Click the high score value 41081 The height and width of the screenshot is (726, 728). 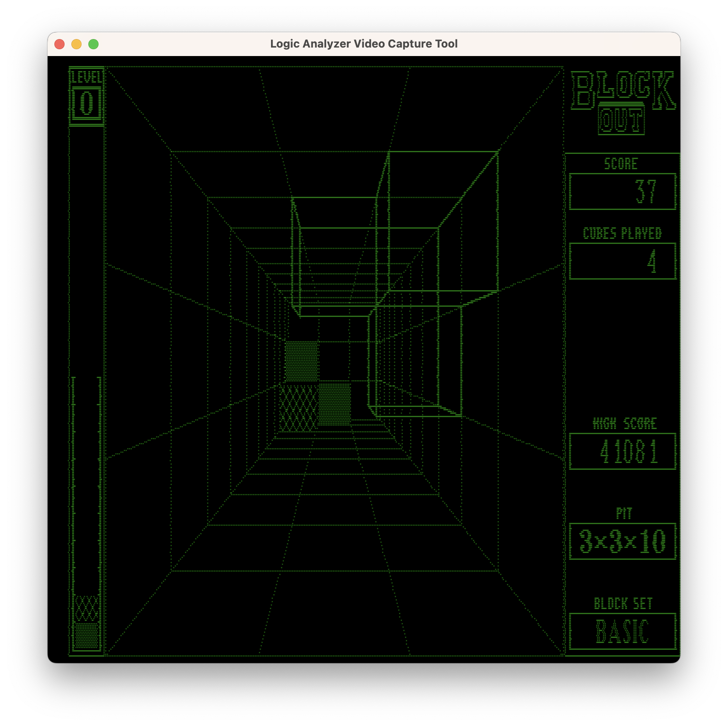629,452
